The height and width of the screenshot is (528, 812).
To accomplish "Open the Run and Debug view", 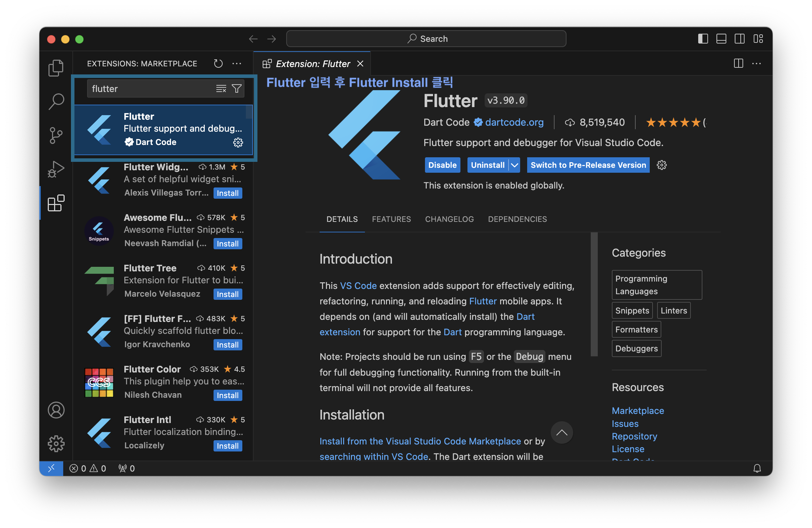I will tap(56, 169).
